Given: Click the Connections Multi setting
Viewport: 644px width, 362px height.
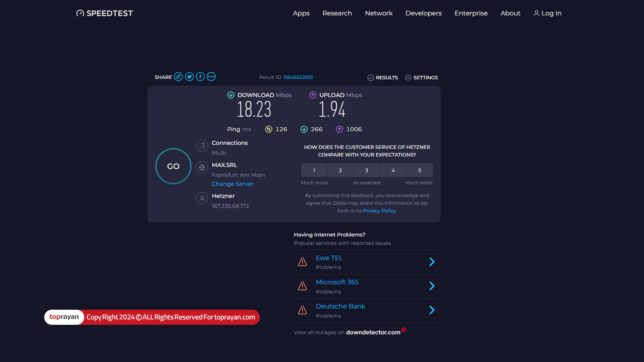Looking at the screenshot, I should tap(219, 153).
